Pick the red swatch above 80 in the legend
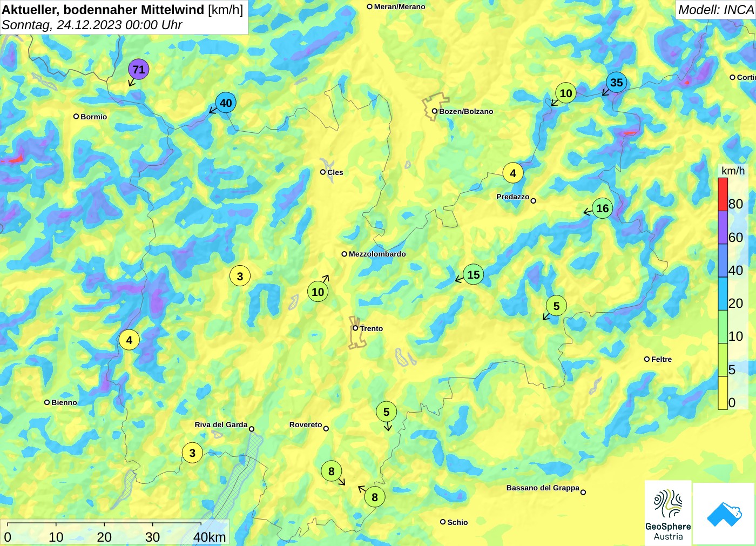Viewport: 756px width, 546px height. [723, 194]
